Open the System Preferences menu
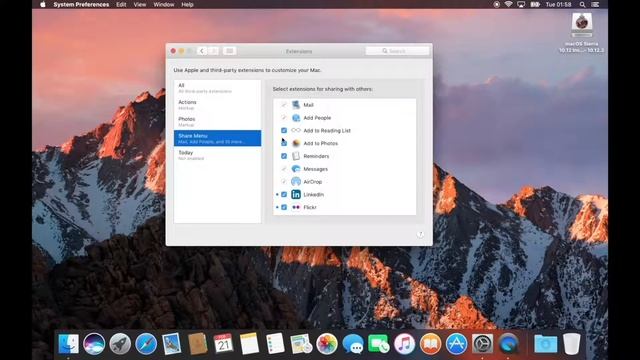The image size is (640, 360). tap(81, 4)
